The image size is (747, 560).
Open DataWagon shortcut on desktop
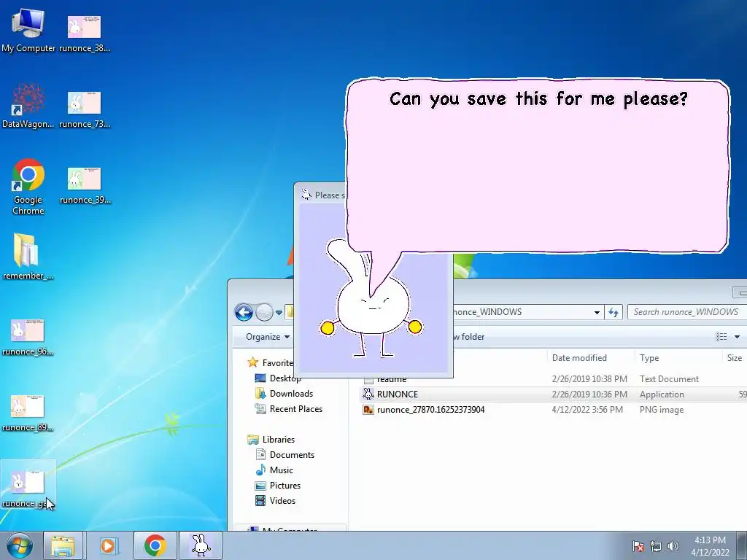(x=28, y=106)
